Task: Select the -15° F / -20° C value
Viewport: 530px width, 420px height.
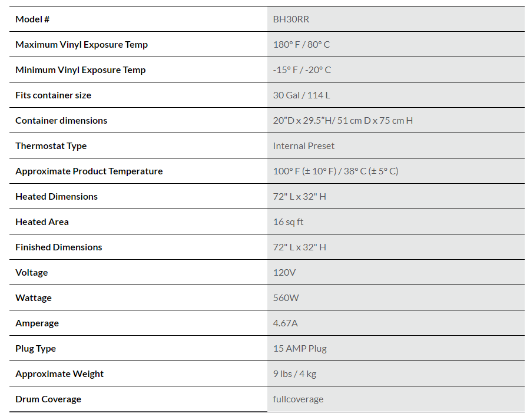Action: click(x=302, y=70)
